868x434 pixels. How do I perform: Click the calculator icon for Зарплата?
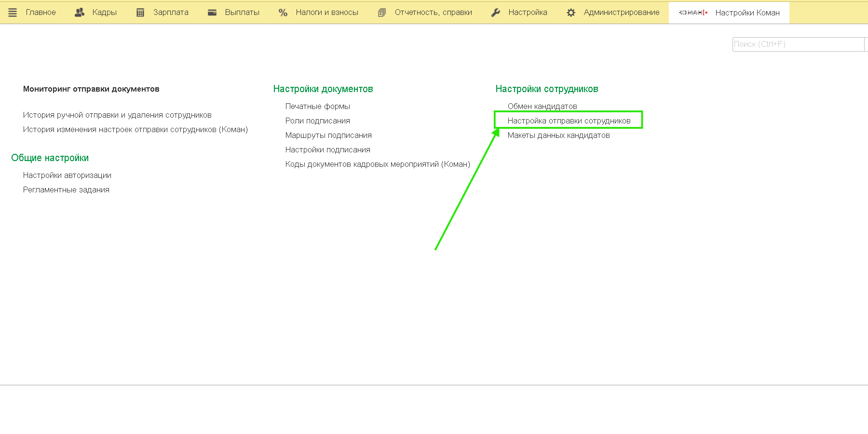140,13
